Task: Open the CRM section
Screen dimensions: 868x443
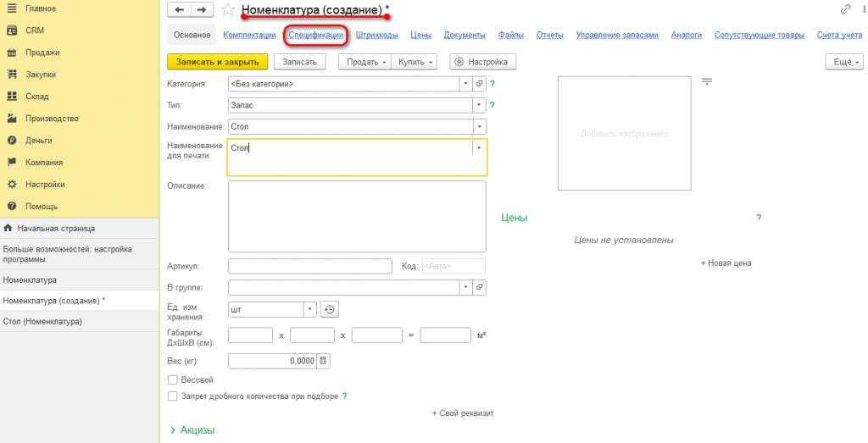Action: pyautogui.click(x=34, y=30)
